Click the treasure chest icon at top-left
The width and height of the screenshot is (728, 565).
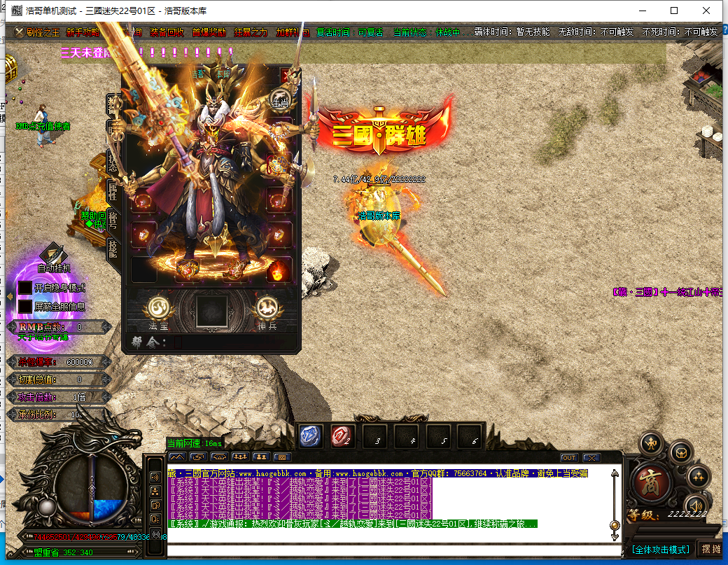click(11, 69)
